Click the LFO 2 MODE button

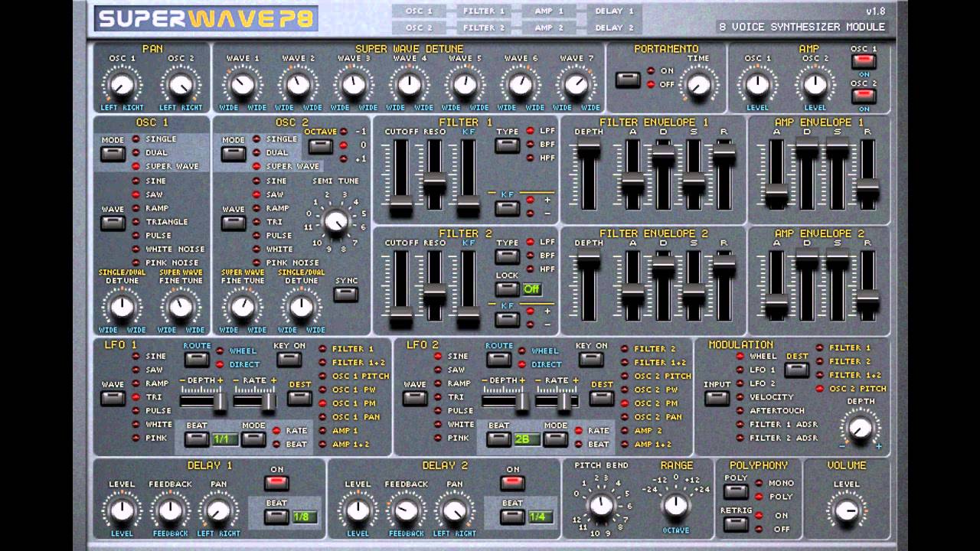556,439
